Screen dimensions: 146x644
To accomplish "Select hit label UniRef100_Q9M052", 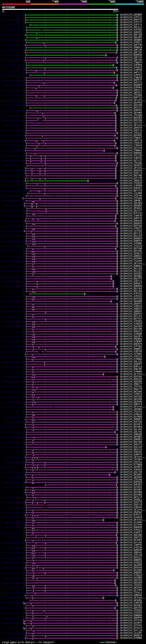I will point(131,32).
